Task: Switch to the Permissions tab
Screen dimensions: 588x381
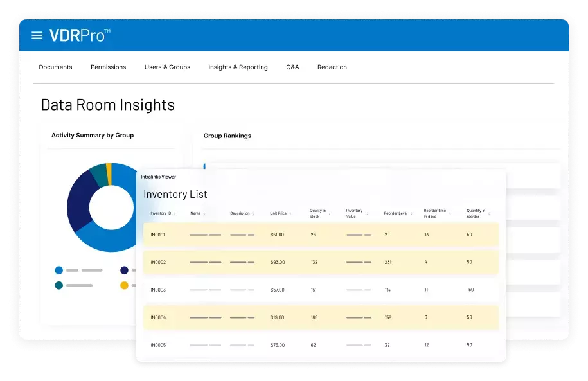Action: 108,67
